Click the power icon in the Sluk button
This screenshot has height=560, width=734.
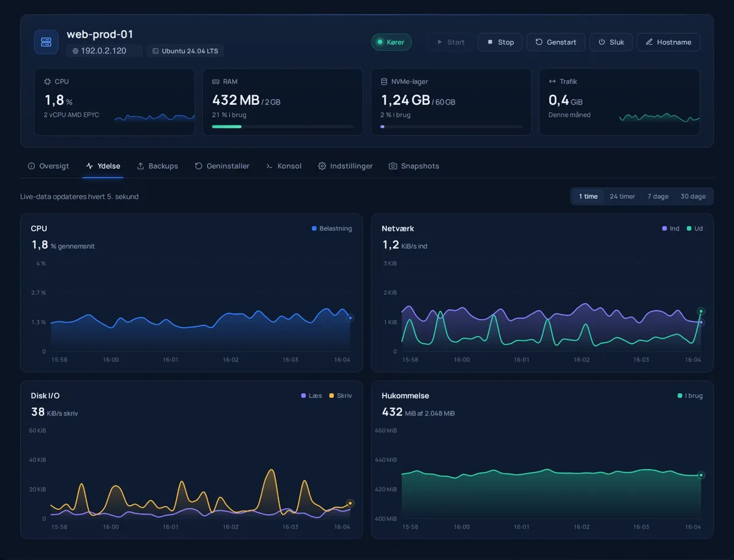click(602, 42)
